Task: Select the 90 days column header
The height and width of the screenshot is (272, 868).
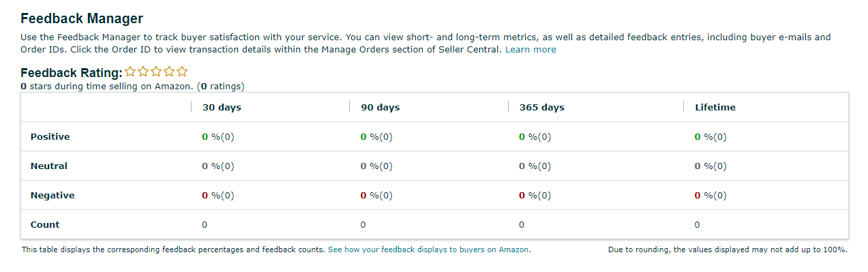Action: (380, 107)
